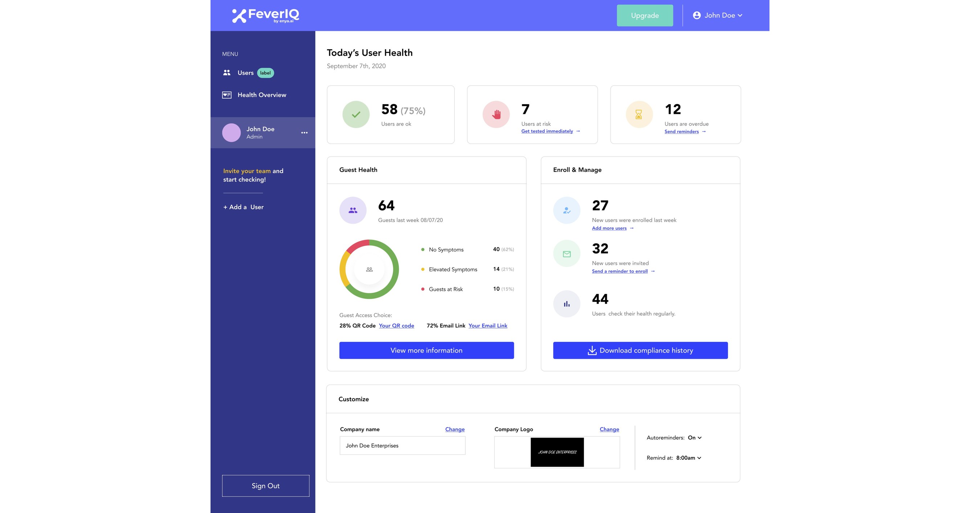The width and height of the screenshot is (980, 513).
Task: Click the Company name input field
Action: [402, 445]
